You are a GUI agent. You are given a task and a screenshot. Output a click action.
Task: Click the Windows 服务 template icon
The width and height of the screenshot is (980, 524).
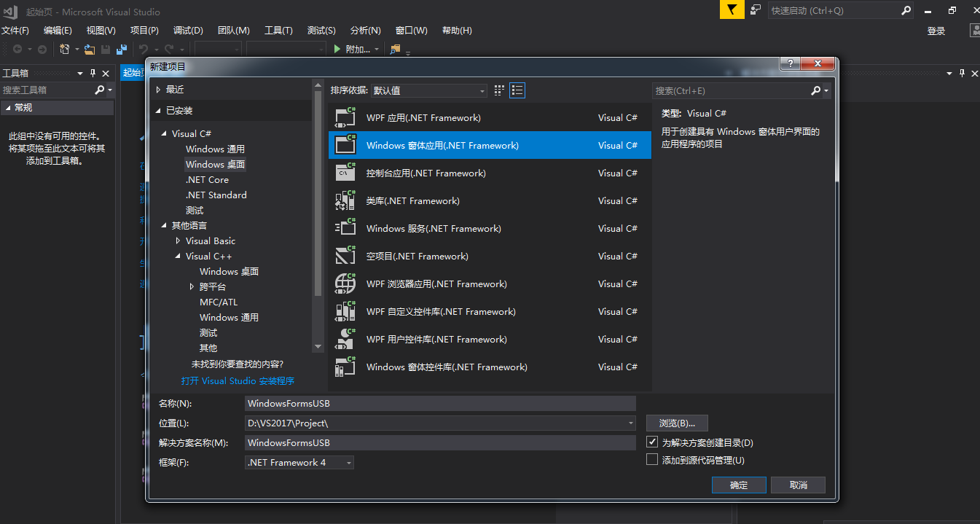click(345, 228)
